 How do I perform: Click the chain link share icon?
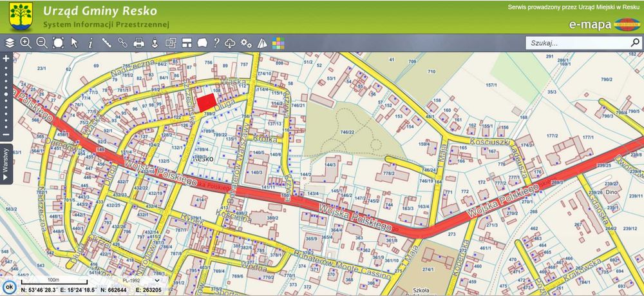(123, 43)
